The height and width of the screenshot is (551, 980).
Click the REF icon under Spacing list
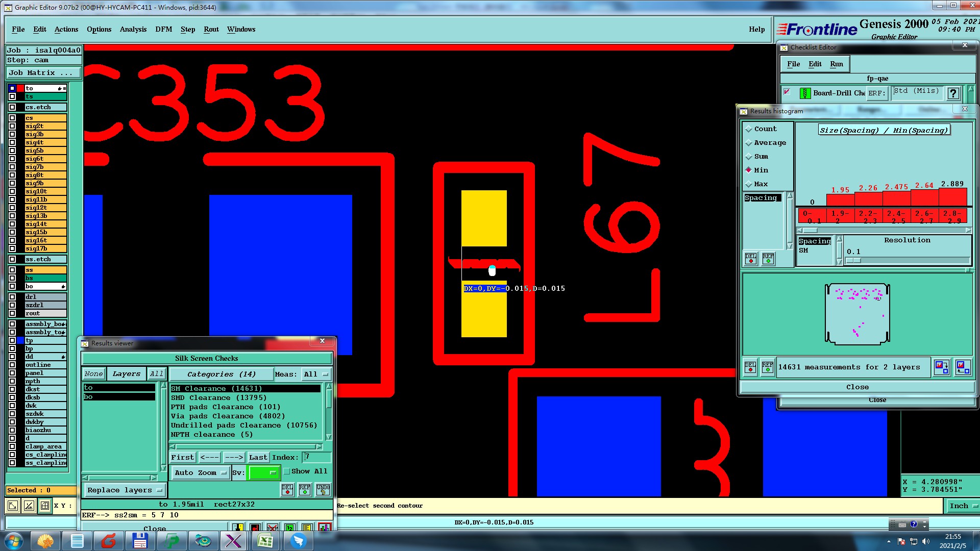pyautogui.click(x=768, y=259)
